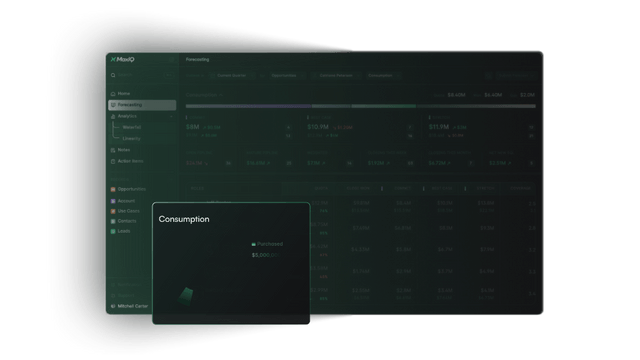The image size is (640, 360).
Task: Open the Current Quarter dropdown
Action: (232, 76)
